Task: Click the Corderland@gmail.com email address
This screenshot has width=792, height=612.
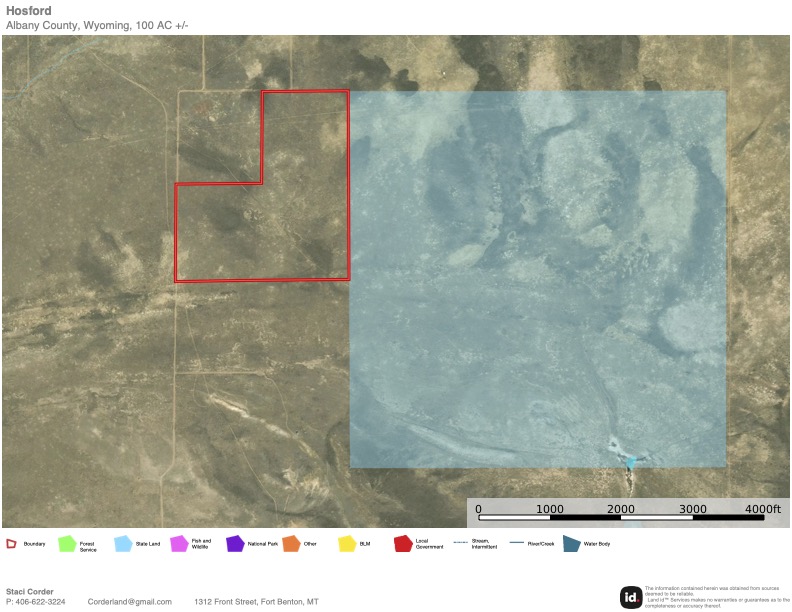Action: (x=130, y=602)
